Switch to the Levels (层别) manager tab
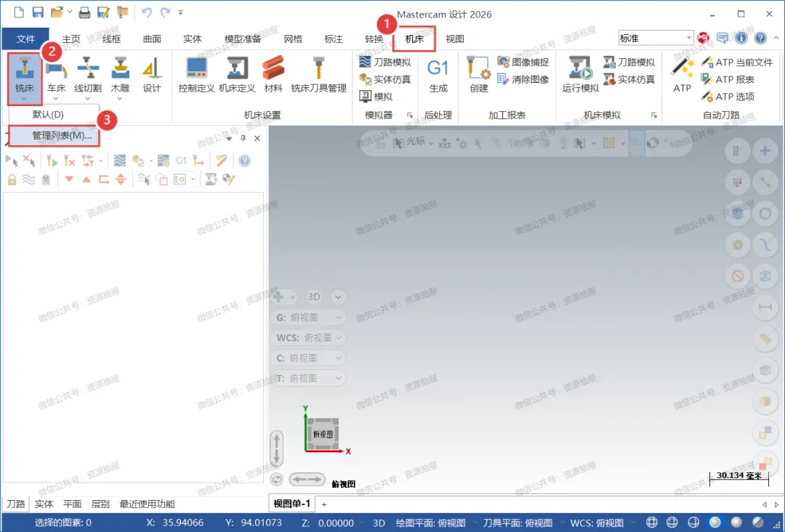The image size is (785, 532). (x=100, y=504)
